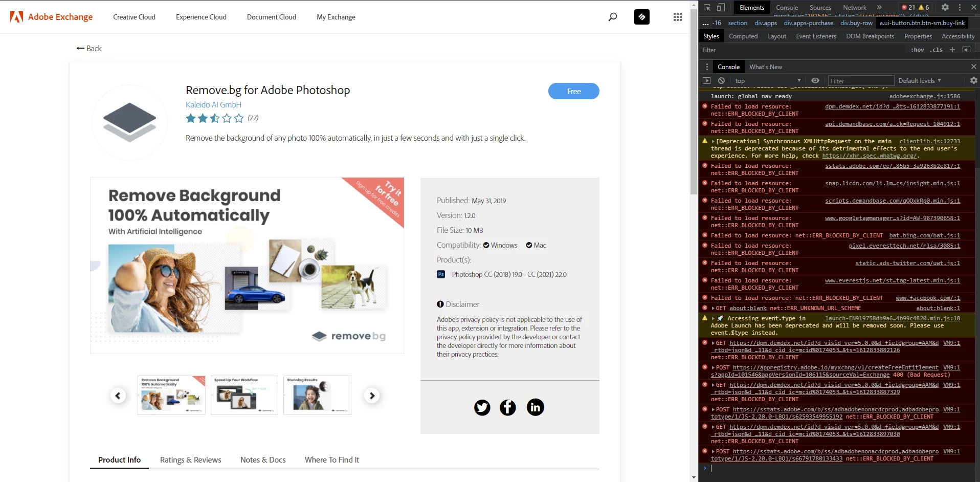Image resolution: width=980 pixels, height=482 pixels.
Task: Open console settings gear icon
Action: tap(974, 81)
